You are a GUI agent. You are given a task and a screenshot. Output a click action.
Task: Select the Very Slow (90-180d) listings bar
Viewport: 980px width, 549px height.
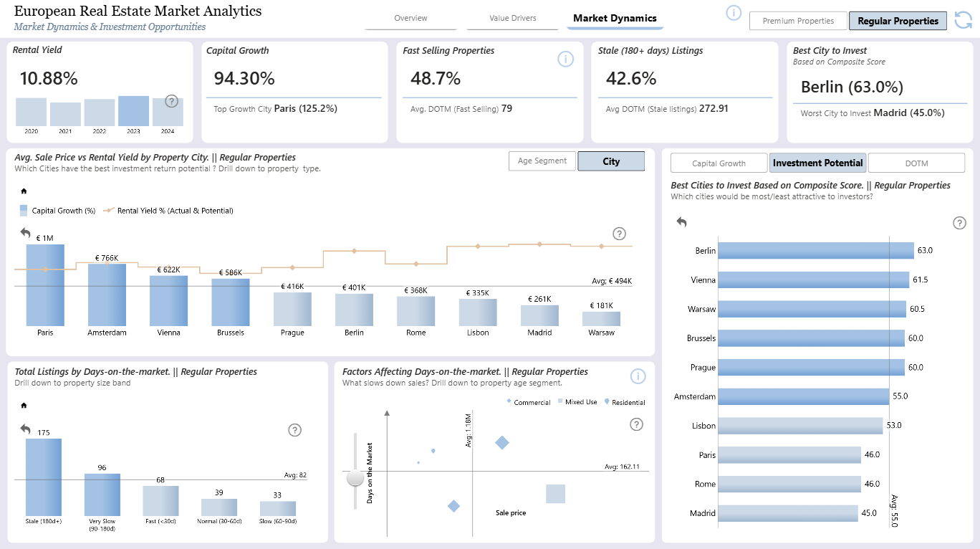point(102,495)
